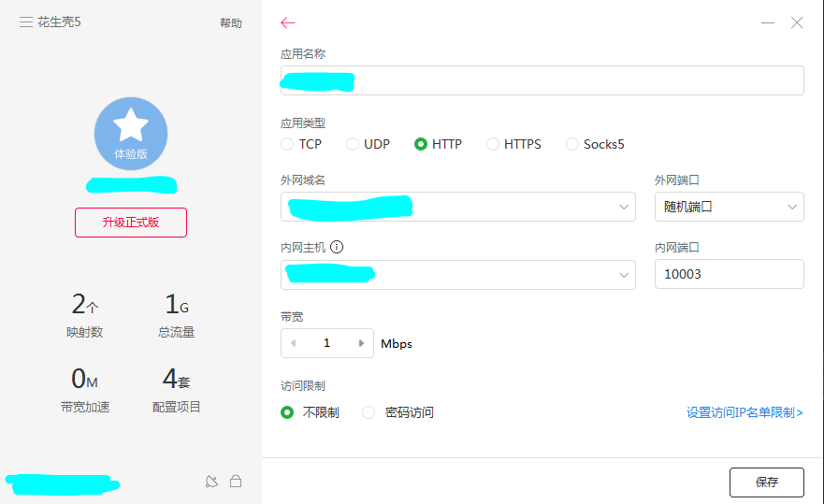Click the 升级正式版 upgrade button
The width and height of the screenshot is (824, 504).
131,223
